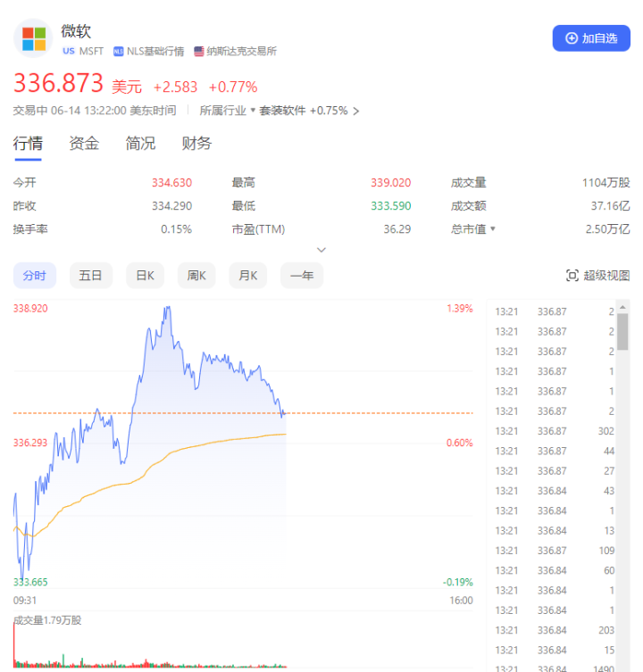Screen dimensions: 643x672
Task: Click the Microsoft logo icon
Action: (34, 38)
